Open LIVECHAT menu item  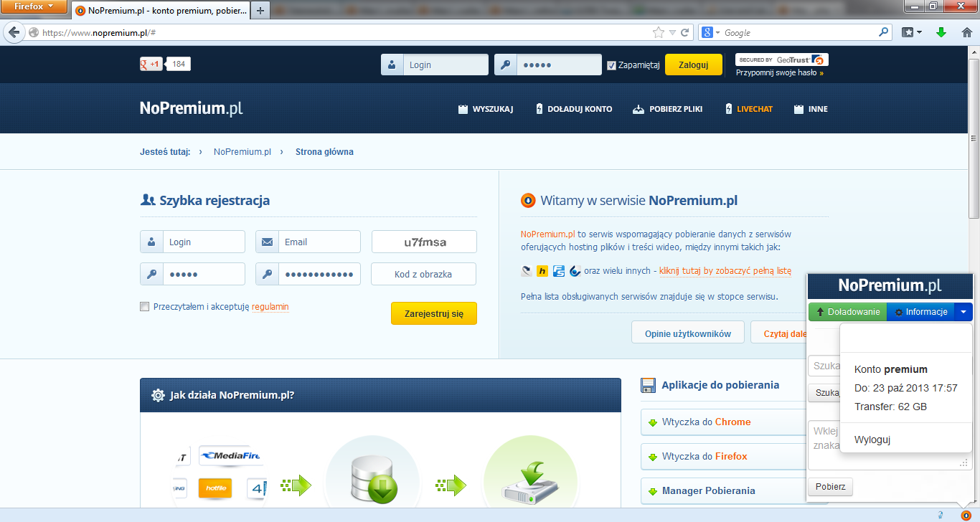[x=748, y=109]
